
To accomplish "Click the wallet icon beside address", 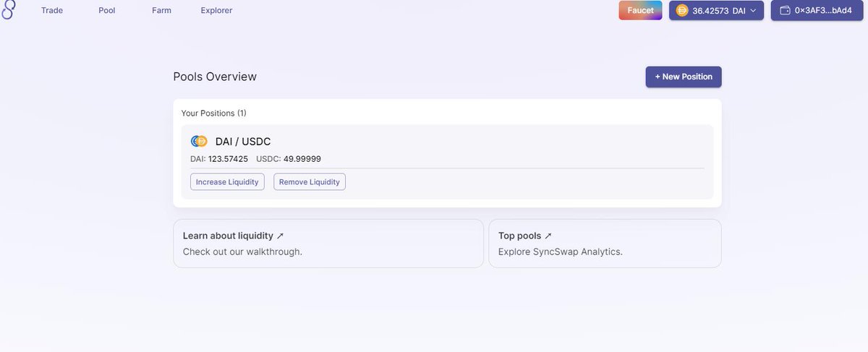I will [785, 11].
